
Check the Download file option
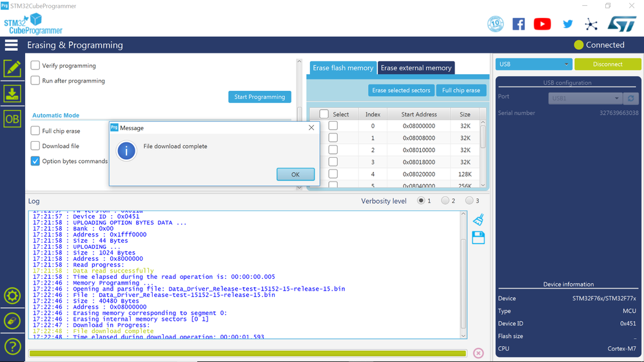(x=35, y=146)
